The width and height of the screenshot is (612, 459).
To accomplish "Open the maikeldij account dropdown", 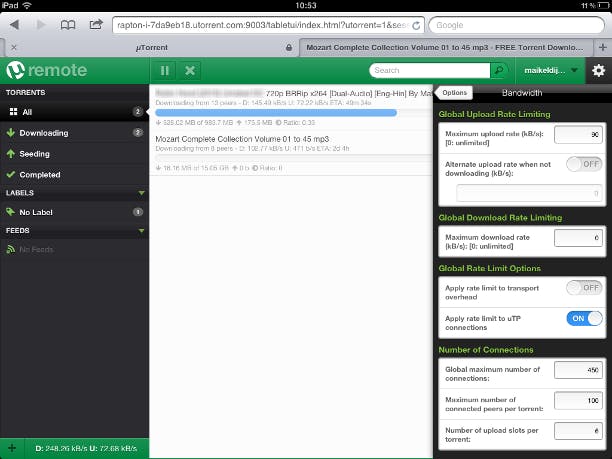I will pos(550,71).
